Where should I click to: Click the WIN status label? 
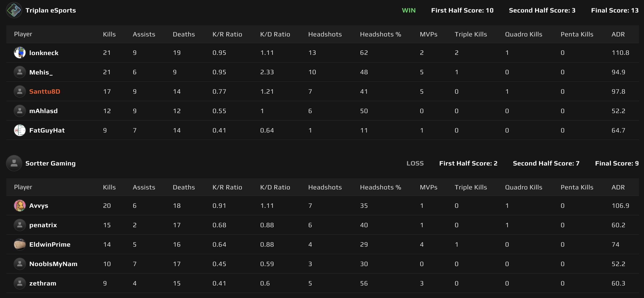coord(409,10)
